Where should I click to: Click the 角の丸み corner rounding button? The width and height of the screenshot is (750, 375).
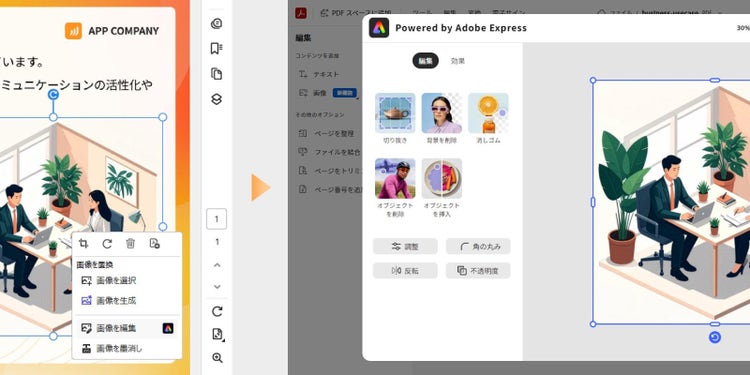[478, 246]
